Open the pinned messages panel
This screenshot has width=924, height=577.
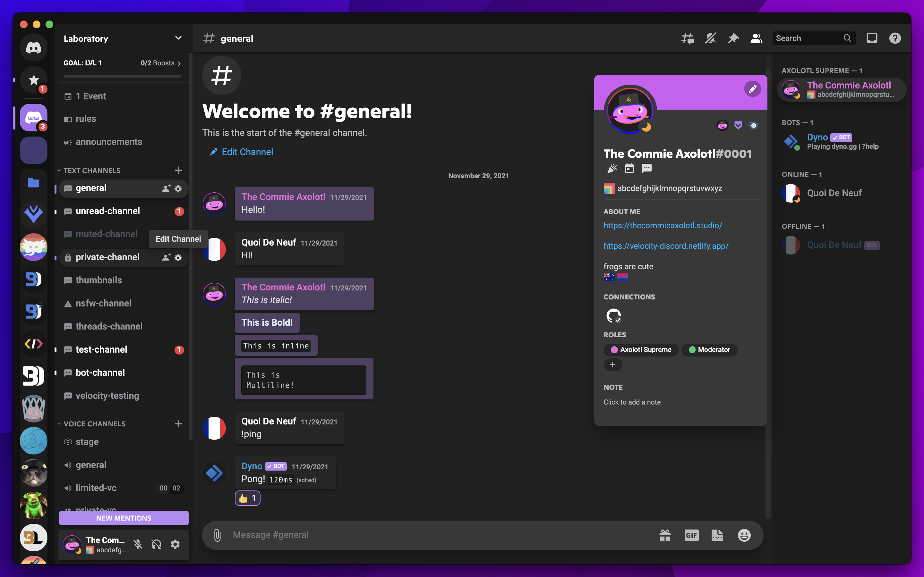tap(733, 38)
